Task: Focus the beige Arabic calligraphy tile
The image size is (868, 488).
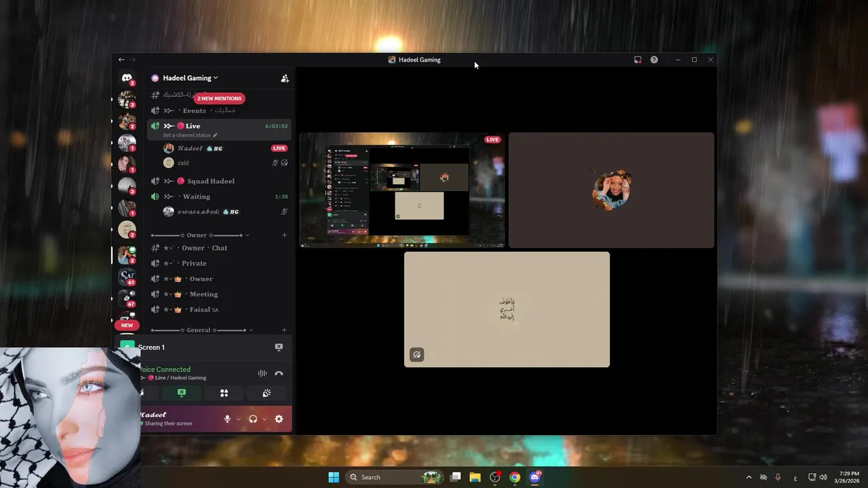Action: pyautogui.click(x=507, y=309)
